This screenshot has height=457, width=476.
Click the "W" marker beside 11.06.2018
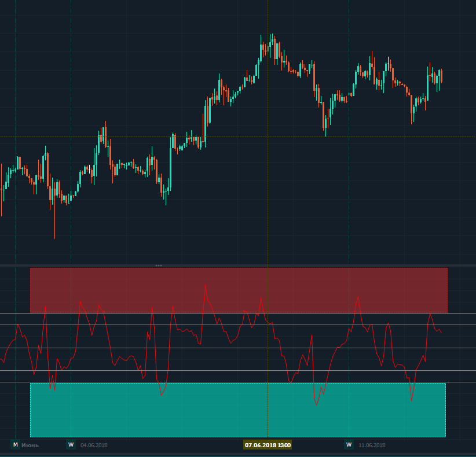click(x=349, y=445)
